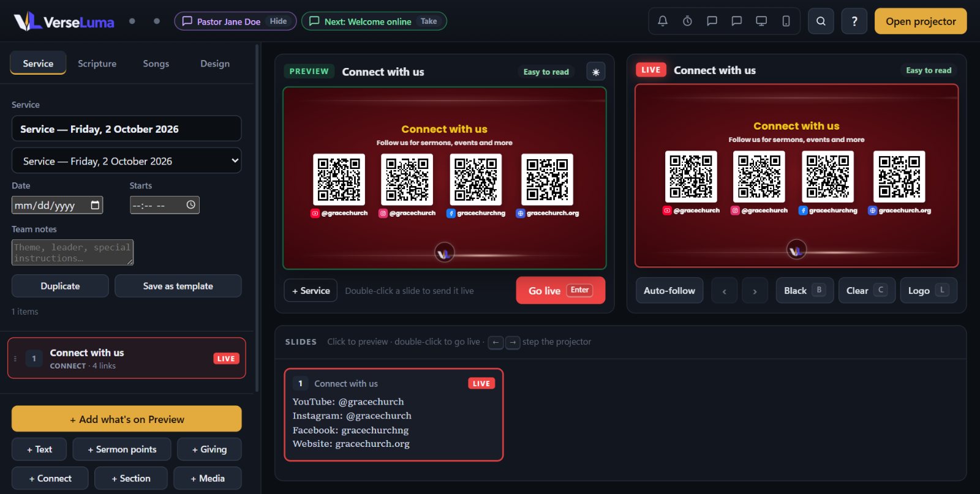This screenshot has height=494, width=980.
Task: Toggle Easy to read on the Preview panel
Action: tap(546, 72)
